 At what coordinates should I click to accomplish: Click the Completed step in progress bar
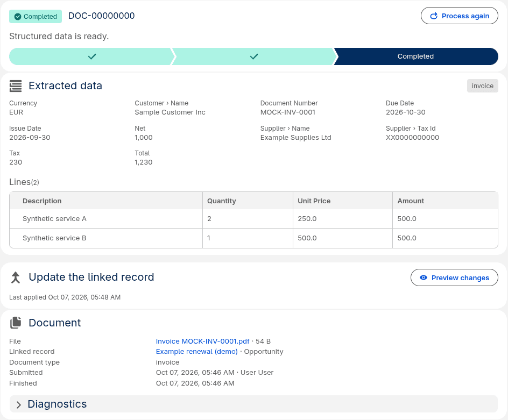[x=416, y=56]
